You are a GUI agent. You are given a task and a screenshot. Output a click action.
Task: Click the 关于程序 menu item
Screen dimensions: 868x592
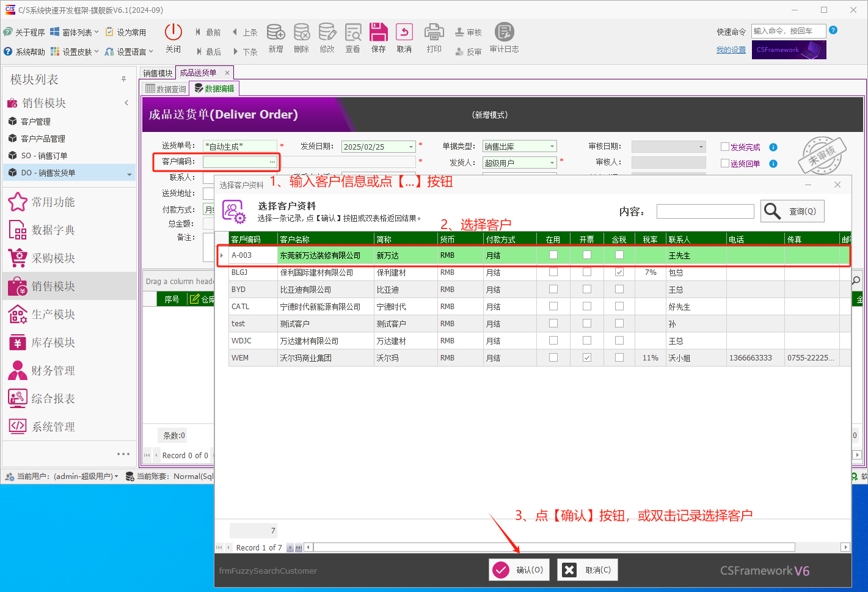click(x=24, y=32)
